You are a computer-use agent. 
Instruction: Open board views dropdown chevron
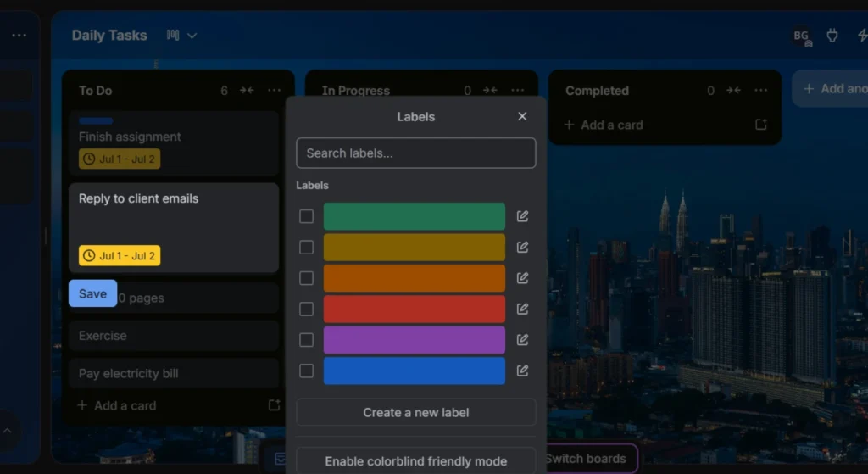pyautogui.click(x=192, y=36)
